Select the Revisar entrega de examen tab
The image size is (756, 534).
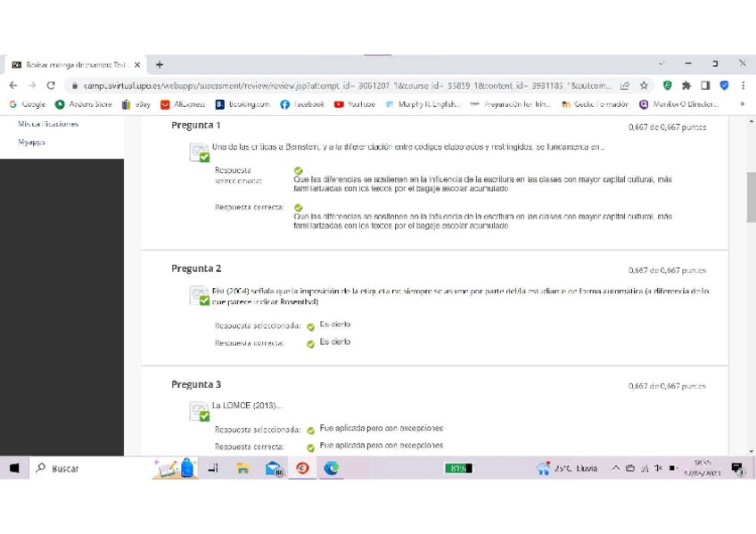[x=71, y=64]
